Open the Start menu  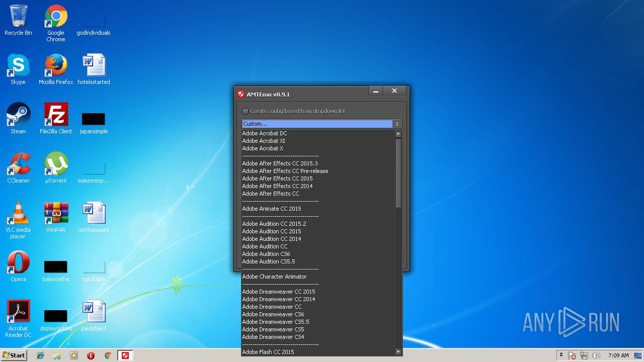(14, 355)
